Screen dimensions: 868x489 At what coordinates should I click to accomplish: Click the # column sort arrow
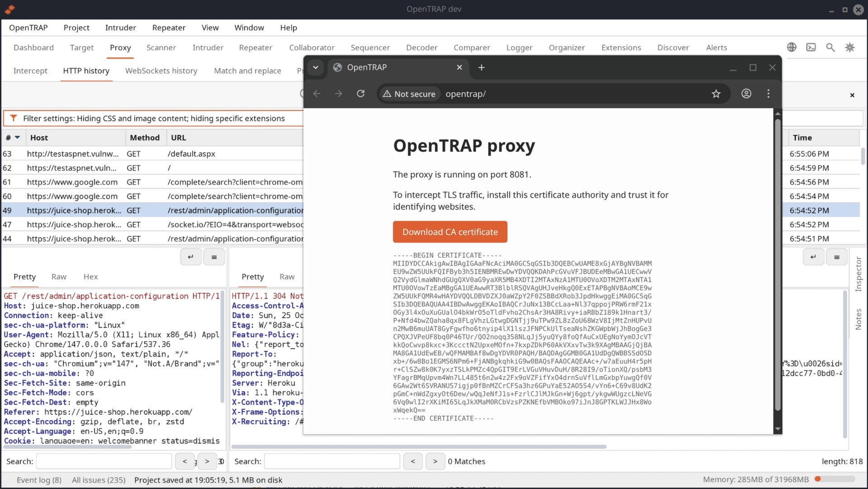17,137
